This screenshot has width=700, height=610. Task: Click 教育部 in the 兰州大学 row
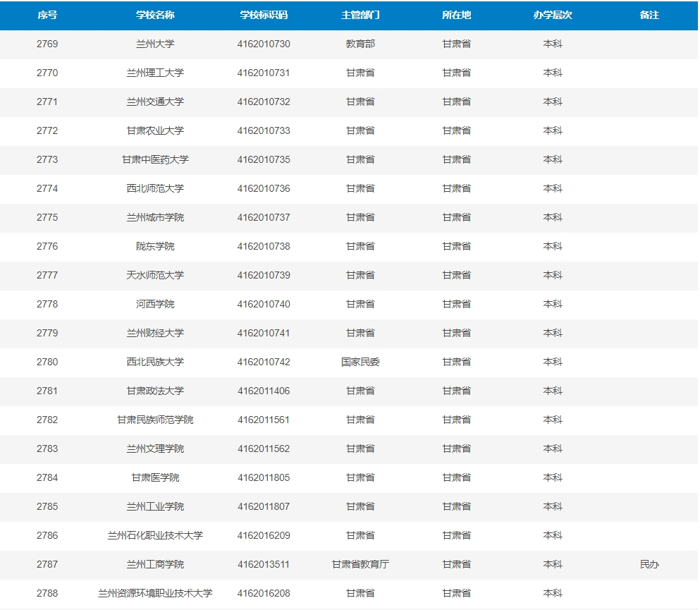(360, 44)
